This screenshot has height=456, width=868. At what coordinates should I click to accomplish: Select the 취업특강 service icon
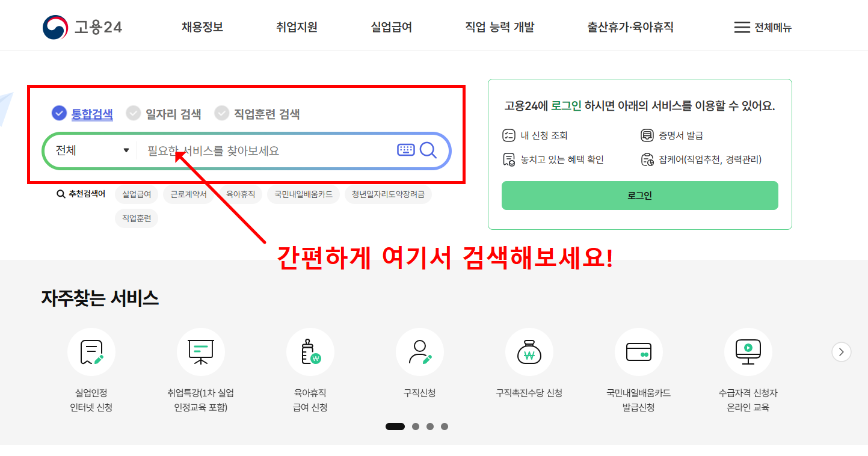[x=201, y=352]
